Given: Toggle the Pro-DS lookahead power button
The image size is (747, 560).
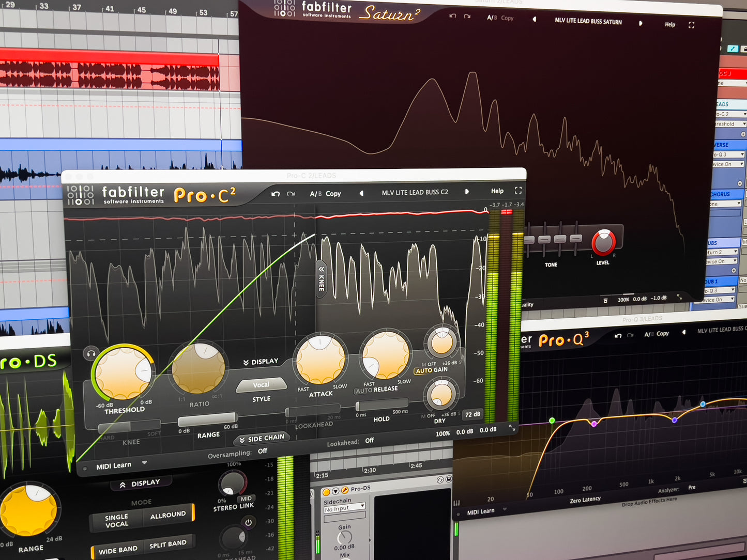Looking at the screenshot, I should pyautogui.click(x=248, y=522).
